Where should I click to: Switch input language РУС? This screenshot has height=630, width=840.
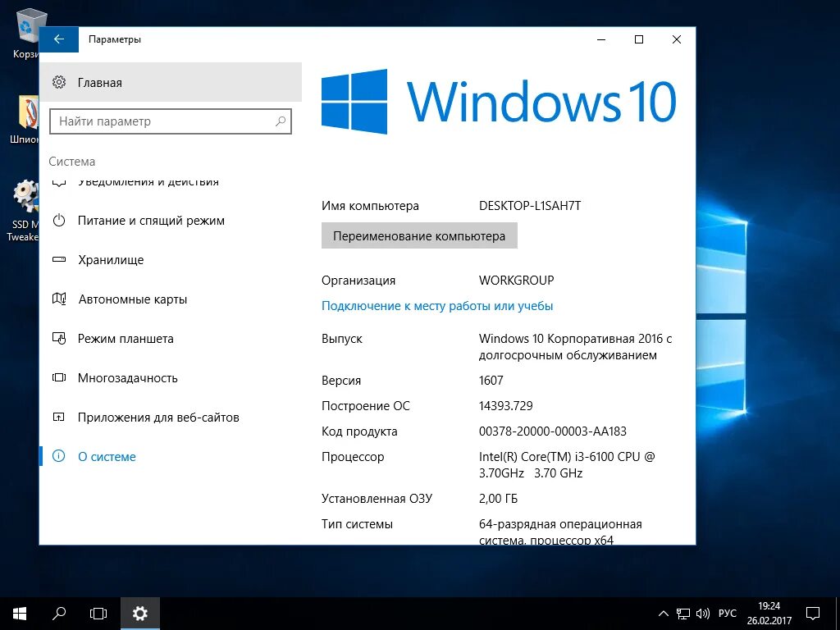pyautogui.click(x=727, y=614)
